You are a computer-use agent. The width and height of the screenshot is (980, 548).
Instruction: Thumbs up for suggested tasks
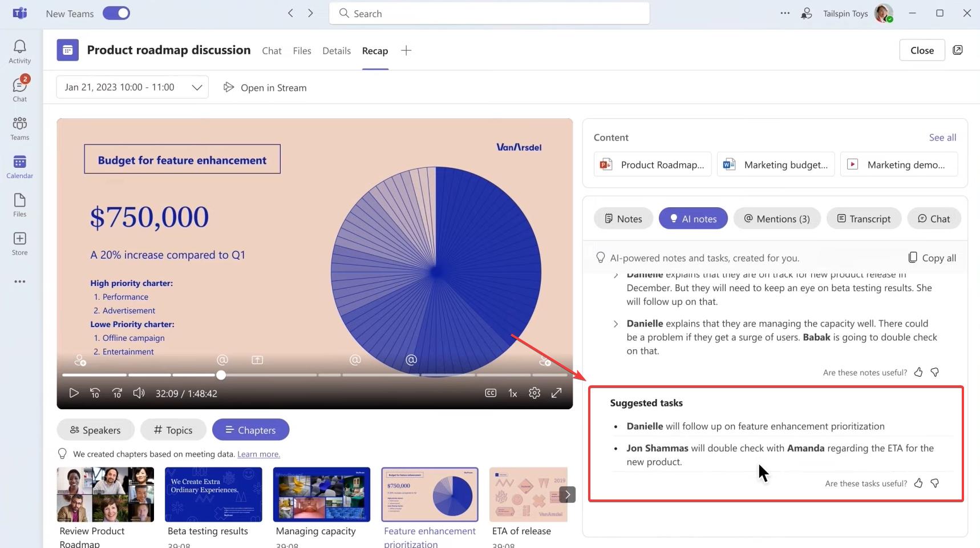(918, 483)
